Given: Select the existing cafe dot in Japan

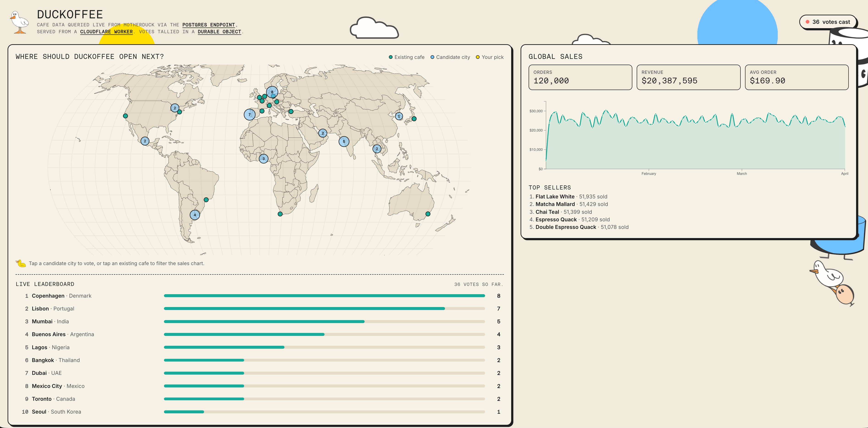Looking at the screenshot, I should point(414,119).
